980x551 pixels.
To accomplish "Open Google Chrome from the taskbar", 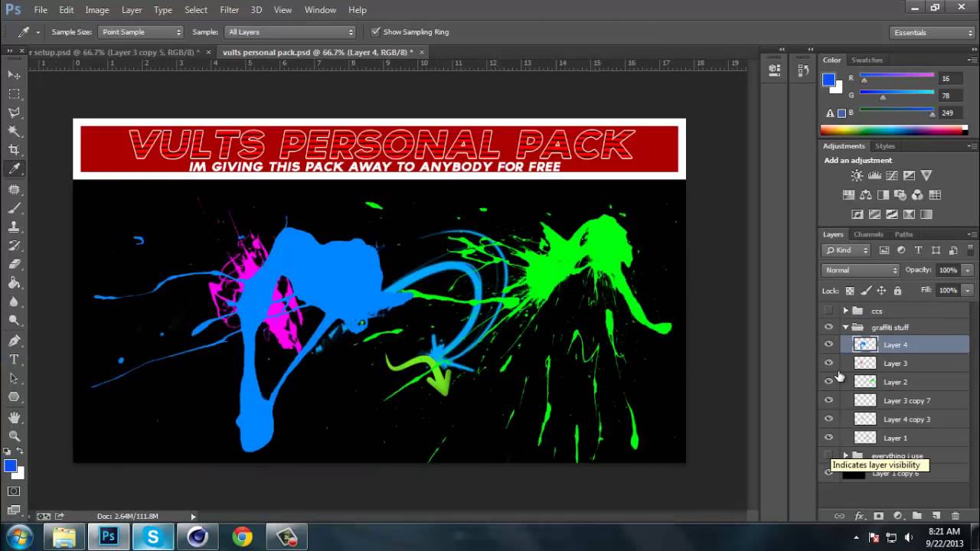I will pyautogui.click(x=243, y=537).
